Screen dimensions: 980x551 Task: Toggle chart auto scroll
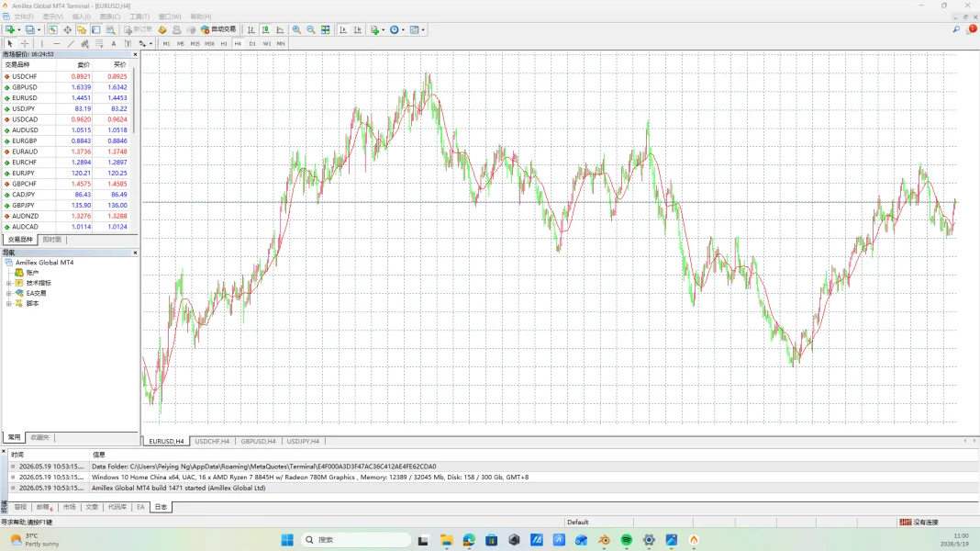(x=343, y=29)
